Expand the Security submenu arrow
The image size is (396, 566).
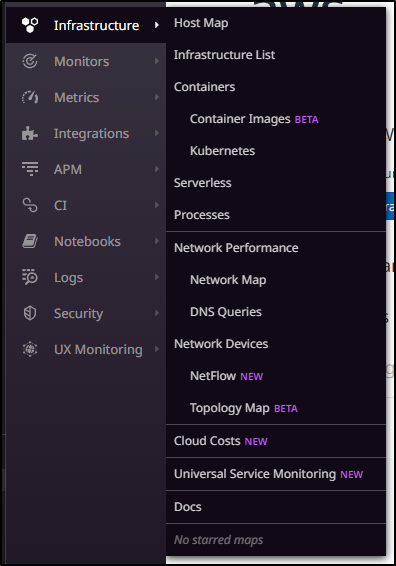coord(157,313)
